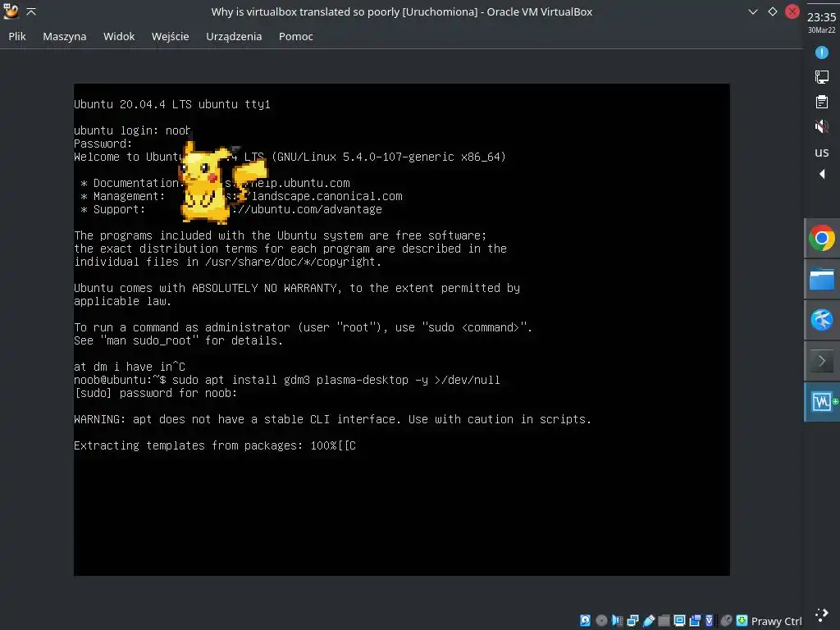Screen dimensions: 840x630
Task: Click the muted volume tray icon
Action: pyautogui.click(x=822, y=126)
